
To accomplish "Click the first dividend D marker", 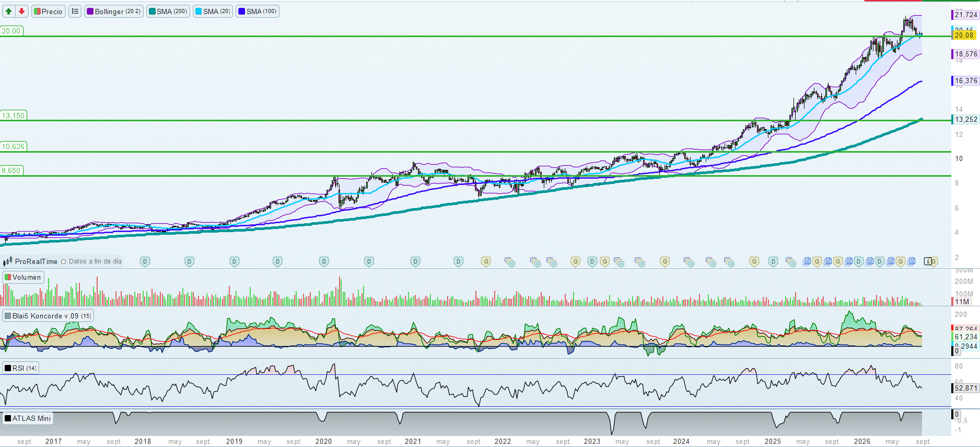I will (145, 261).
